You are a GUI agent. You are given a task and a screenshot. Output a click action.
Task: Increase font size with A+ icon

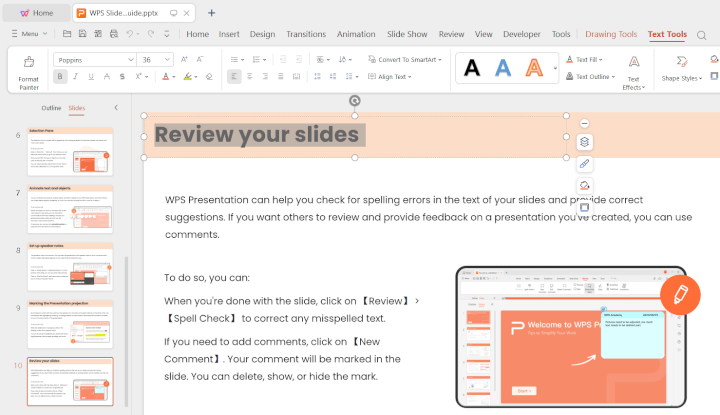184,59
